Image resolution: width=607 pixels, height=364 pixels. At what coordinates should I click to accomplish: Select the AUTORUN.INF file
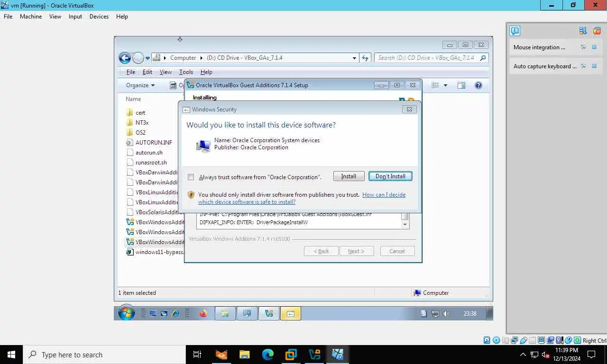[x=149, y=143]
